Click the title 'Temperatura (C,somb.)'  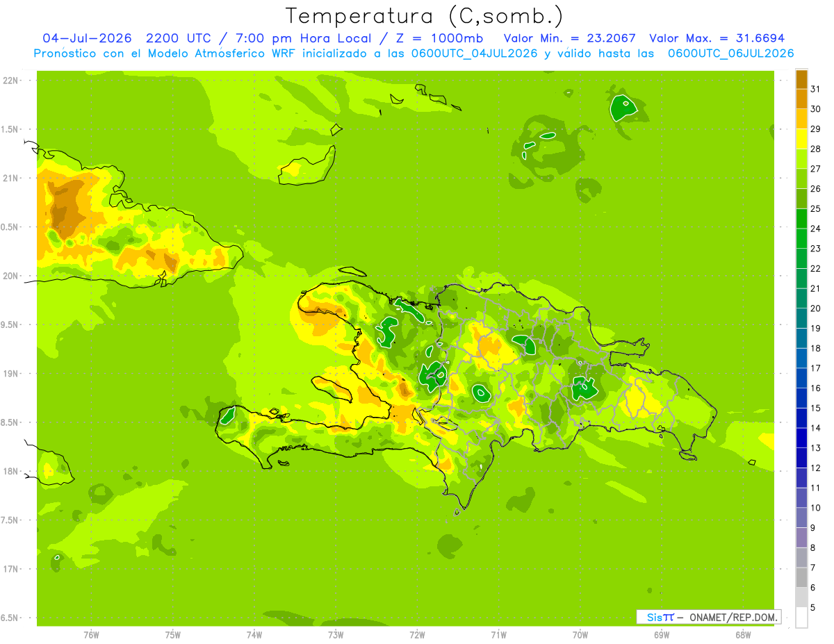click(x=424, y=16)
